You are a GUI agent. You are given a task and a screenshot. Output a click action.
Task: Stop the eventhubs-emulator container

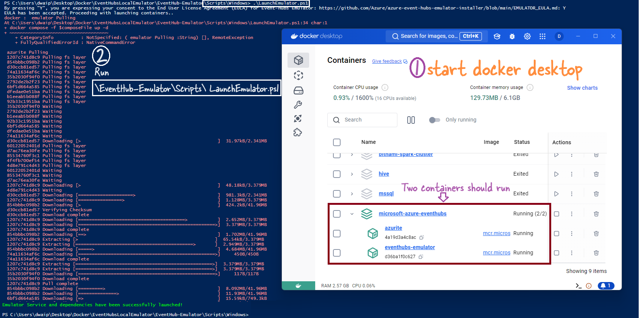(x=556, y=253)
